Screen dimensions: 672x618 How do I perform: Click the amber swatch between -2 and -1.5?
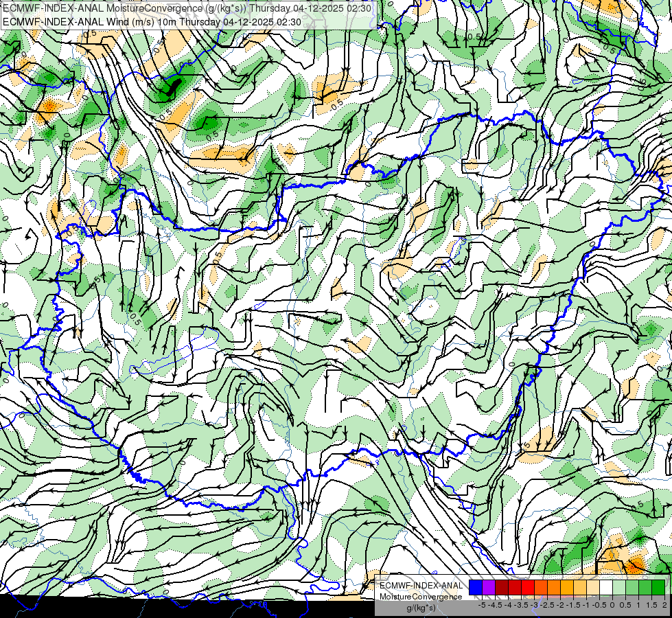point(567,587)
